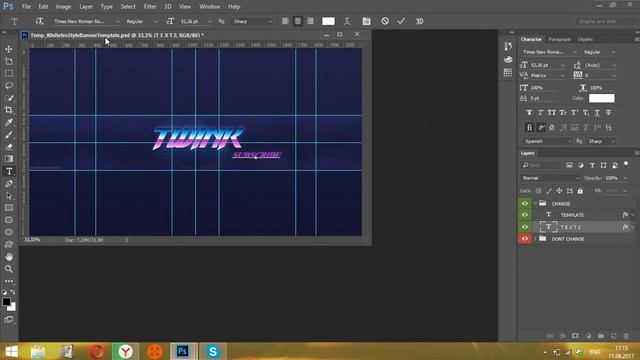Toggle text orientation in options bar
The width and height of the screenshot is (640, 360).
point(39,21)
